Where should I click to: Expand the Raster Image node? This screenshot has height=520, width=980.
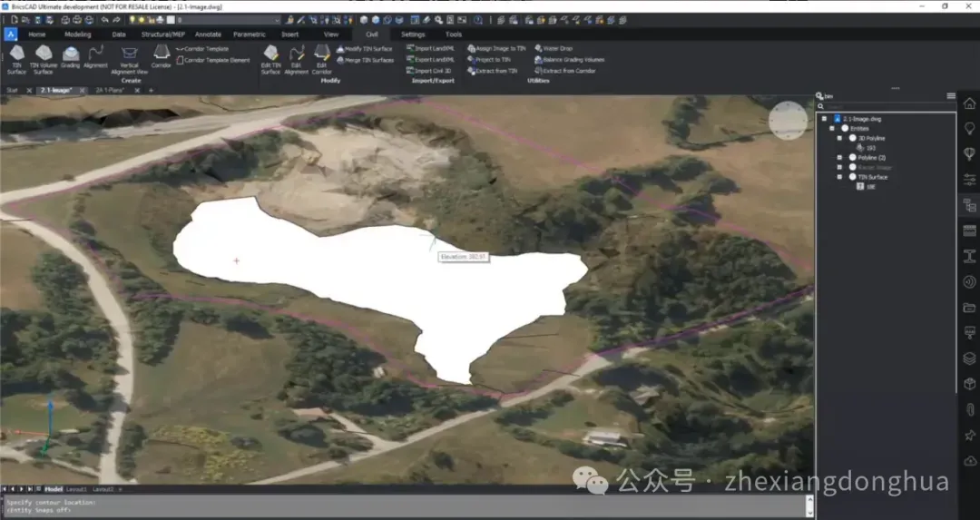tap(839, 168)
